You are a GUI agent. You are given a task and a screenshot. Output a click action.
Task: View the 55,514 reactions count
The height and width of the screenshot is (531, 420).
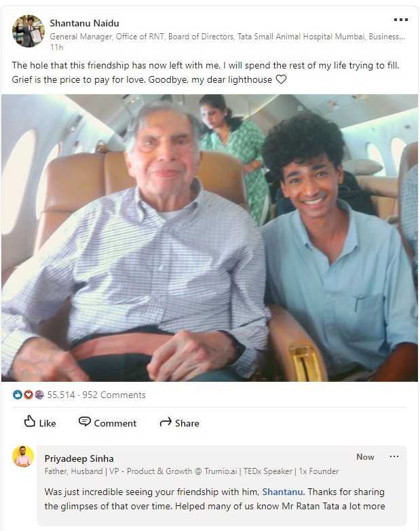tap(61, 395)
